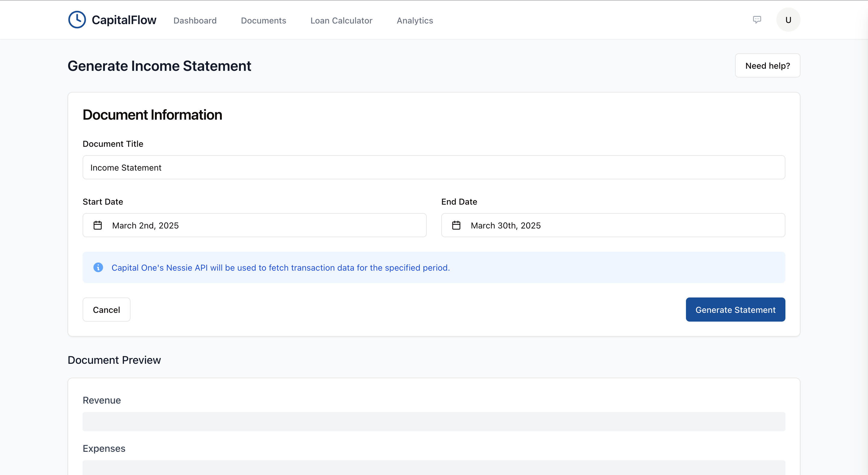Switch to Loan Calculator page
868x475 pixels.
pos(341,20)
